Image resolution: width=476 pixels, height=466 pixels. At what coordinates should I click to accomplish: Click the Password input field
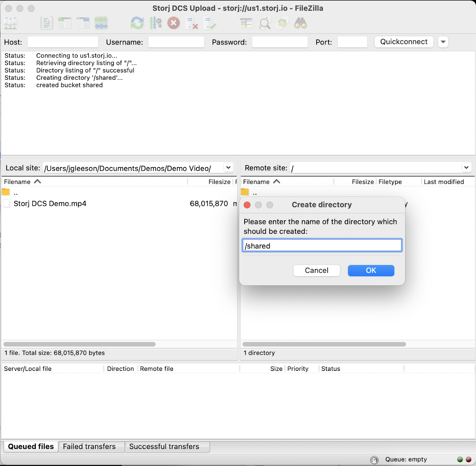pyautogui.click(x=280, y=42)
